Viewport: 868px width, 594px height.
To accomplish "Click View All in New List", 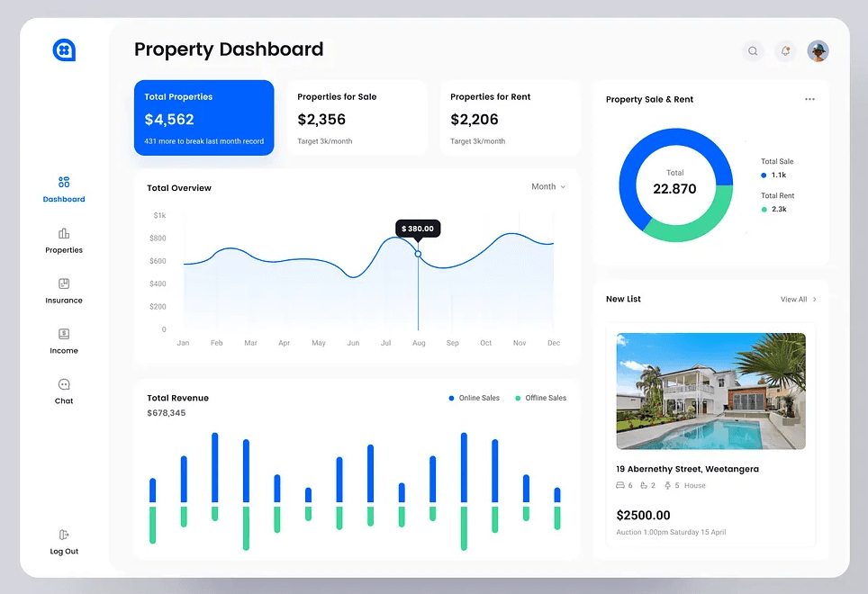I will tap(794, 299).
